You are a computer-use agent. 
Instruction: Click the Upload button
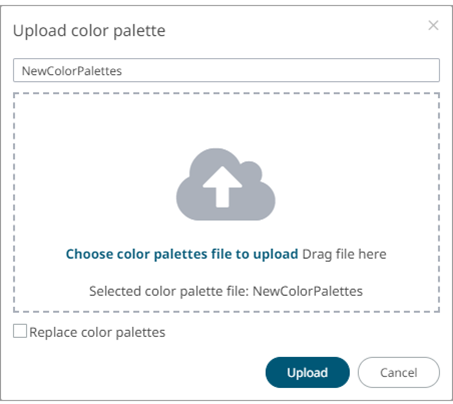pos(307,372)
